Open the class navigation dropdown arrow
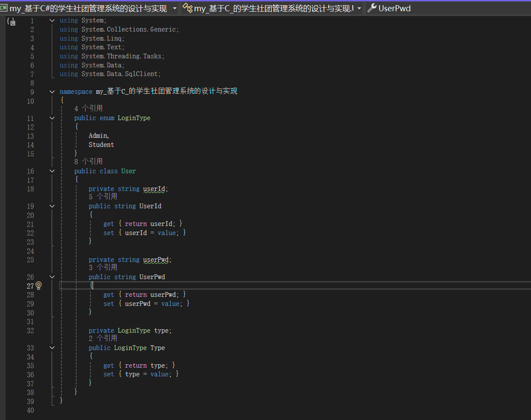The width and height of the screenshot is (531, 420). coord(359,8)
